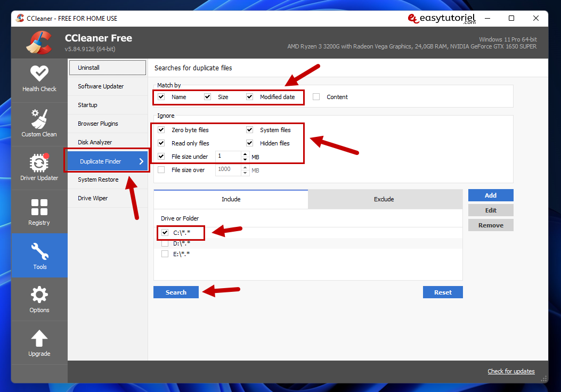
Task: Open the Driver Updater section
Action: pos(39,167)
